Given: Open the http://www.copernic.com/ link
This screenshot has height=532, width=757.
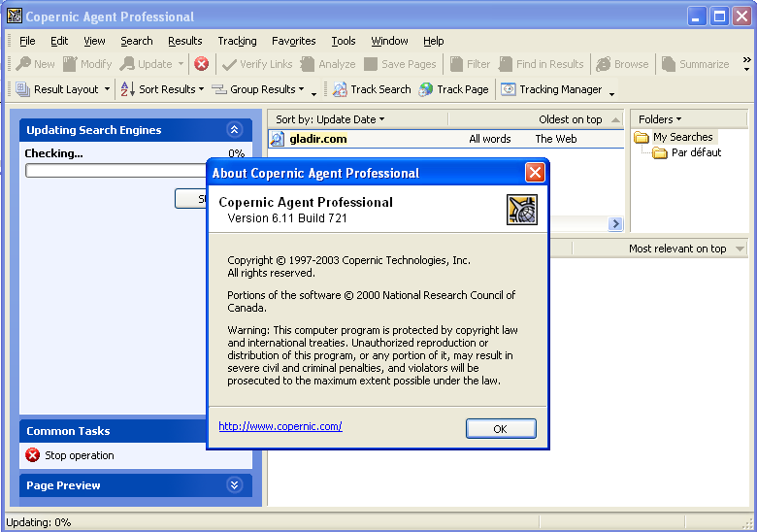Looking at the screenshot, I should [x=280, y=426].
